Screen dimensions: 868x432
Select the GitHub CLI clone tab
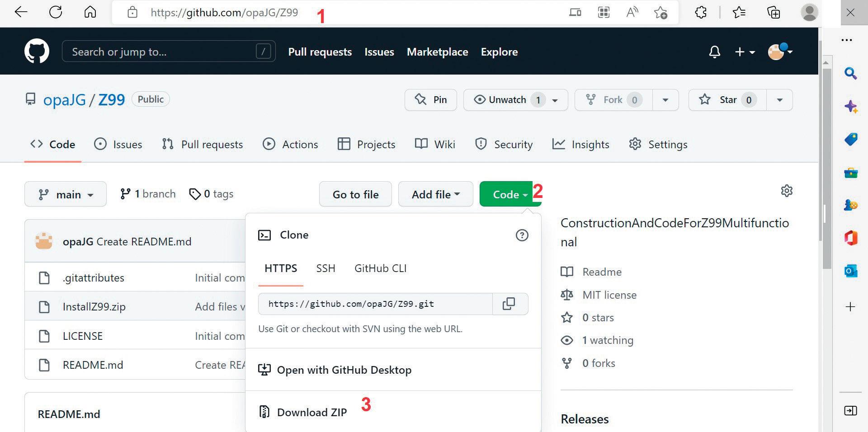tap(381, 268)
